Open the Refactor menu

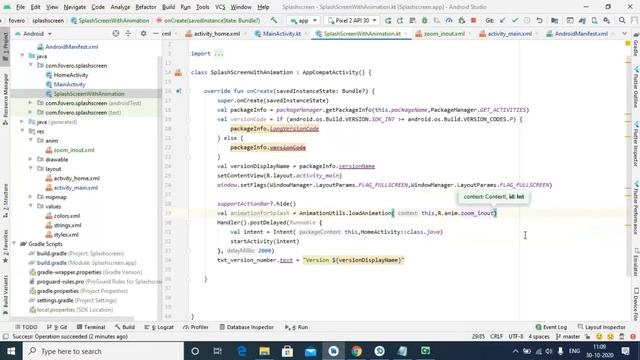146,7
